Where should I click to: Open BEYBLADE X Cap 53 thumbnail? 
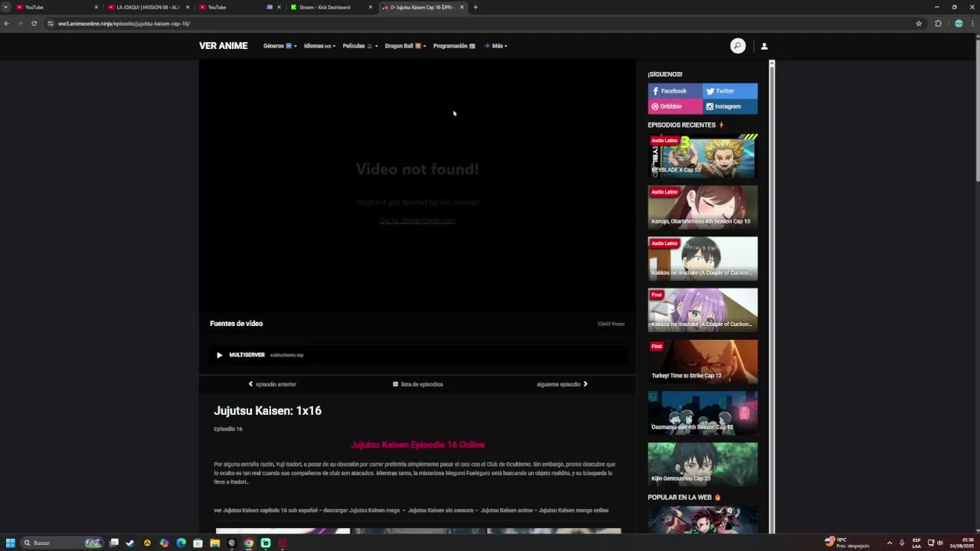click(x=703, y=155)
